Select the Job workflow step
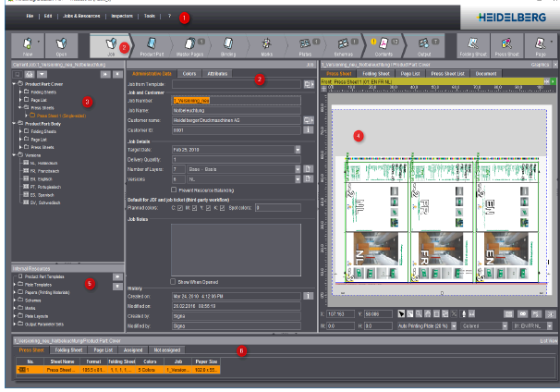Screen dimensions: 560x392 click(111, 45)
